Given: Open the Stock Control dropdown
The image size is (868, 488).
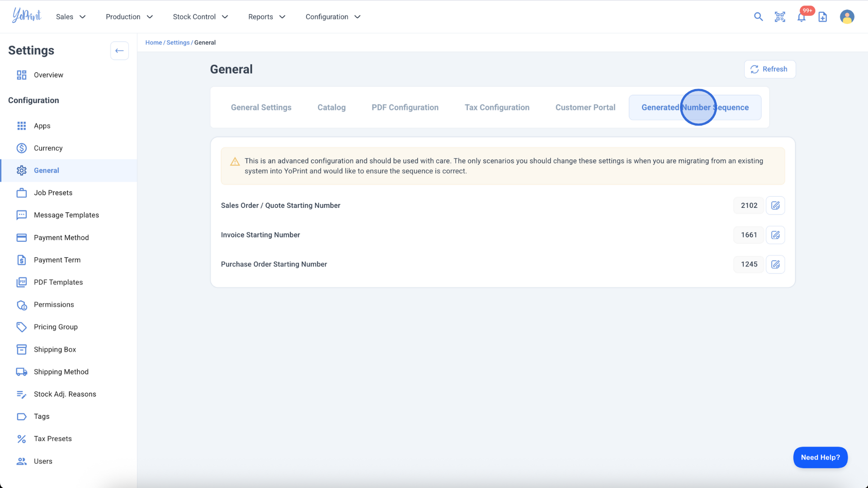Looking at the screenshot, I should click(x=200, y=17).
